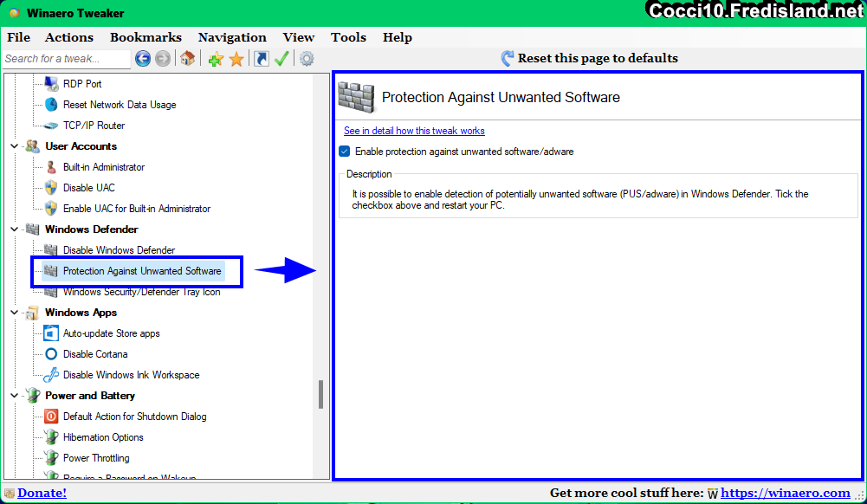
Task: Collapse the User Accounts tree group
Action: coord(15,146)
